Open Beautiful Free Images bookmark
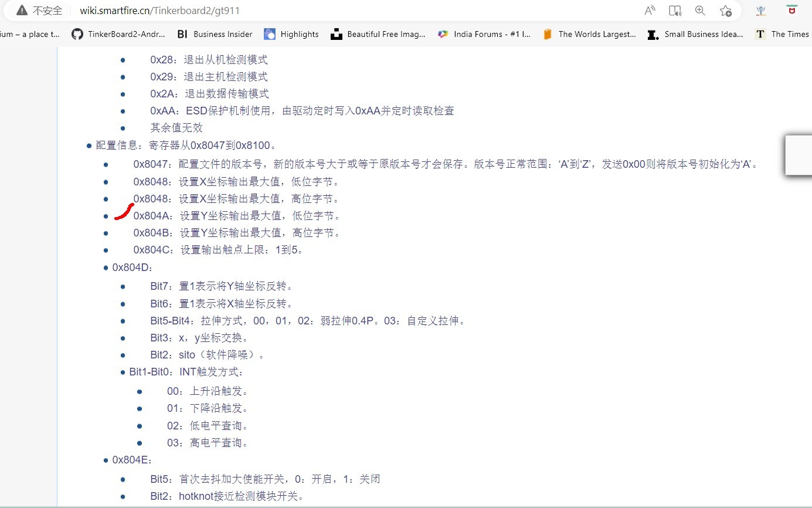812x508 pixels. 378,34
